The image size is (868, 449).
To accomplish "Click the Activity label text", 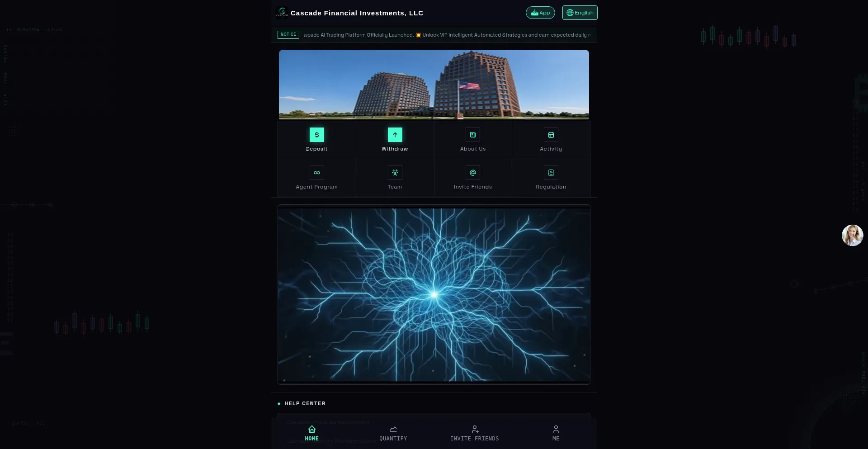I will tap(551, 149).
